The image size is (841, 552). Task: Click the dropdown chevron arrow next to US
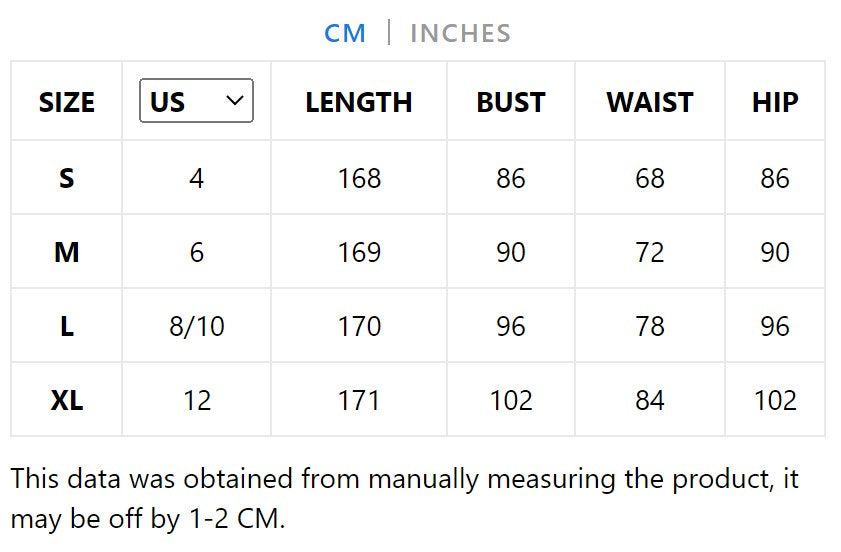[236, 100]
